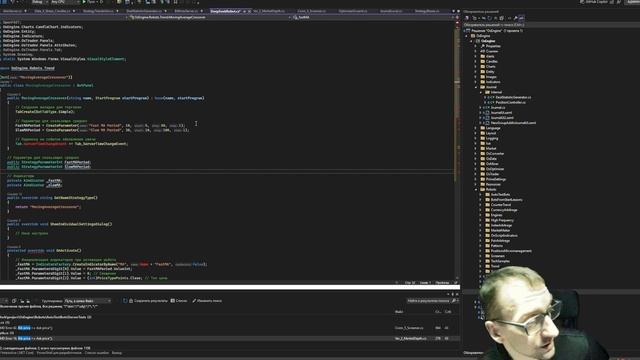Viewport: 640px width, 360px height.
Task: Select the Screeners folder
Action: tap(495, 256)
